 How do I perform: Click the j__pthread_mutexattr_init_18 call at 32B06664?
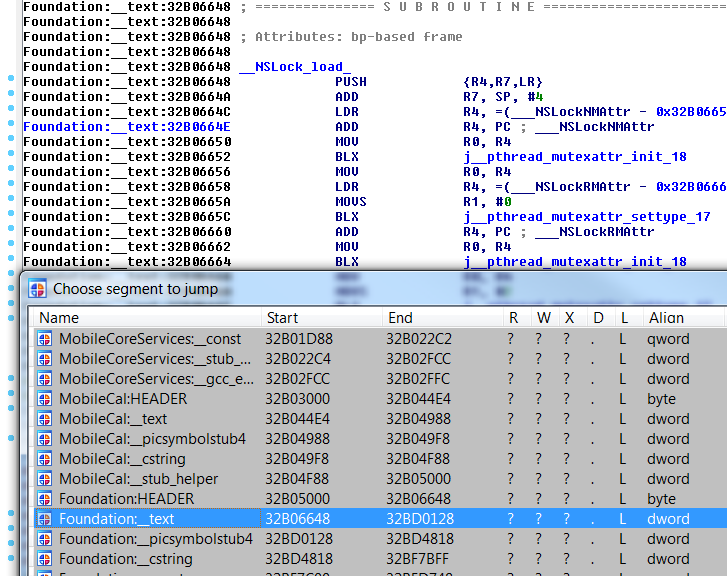[575, 262]
